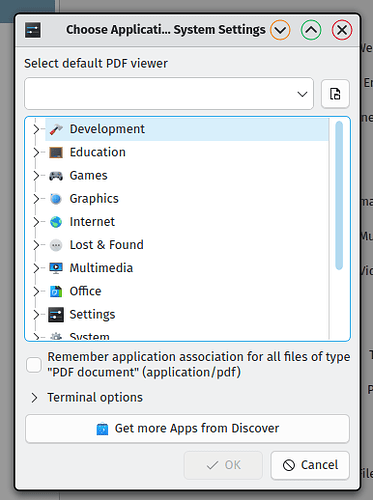Expand the Graphics category

[36, 199]
